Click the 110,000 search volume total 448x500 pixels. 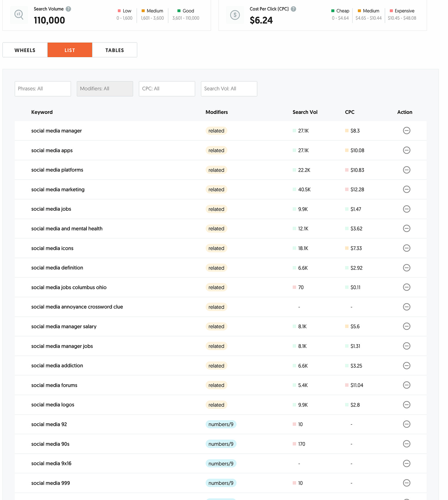49,20
